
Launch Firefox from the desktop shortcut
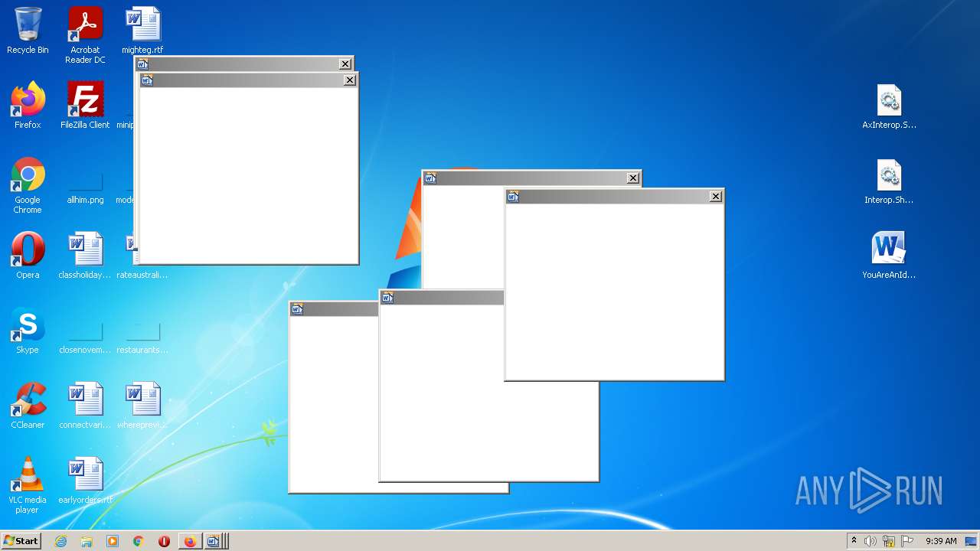28,106
